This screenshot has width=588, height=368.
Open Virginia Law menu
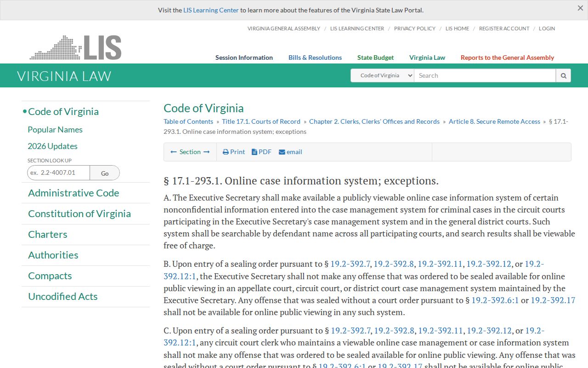tap(427, 57)
